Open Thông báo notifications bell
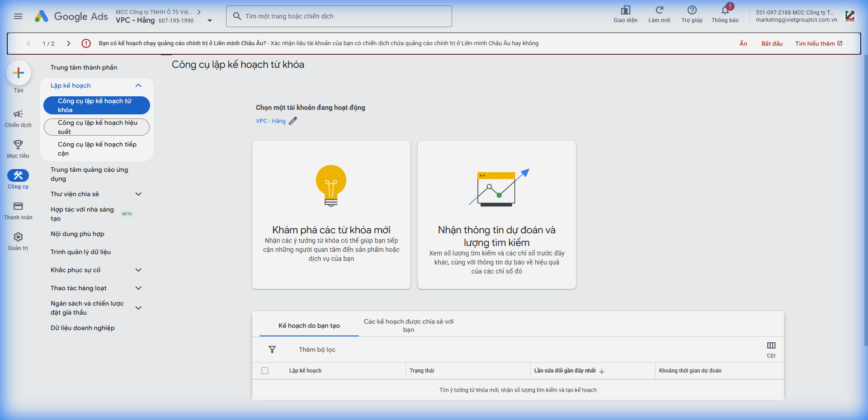 coord(725,11)
